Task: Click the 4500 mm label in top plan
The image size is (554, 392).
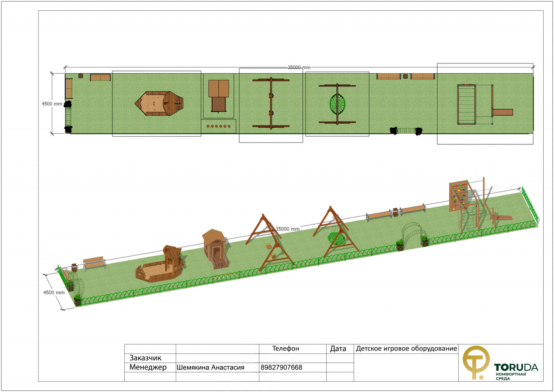Action: [x=52, y=104]
